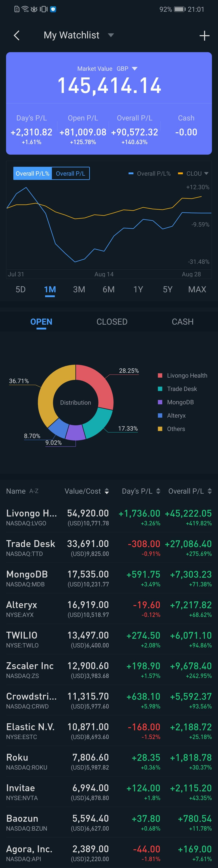218x868 pixels.
Task: Tap Trade Desk's -308.00 day's P/L value
Action: pos(144,544)
